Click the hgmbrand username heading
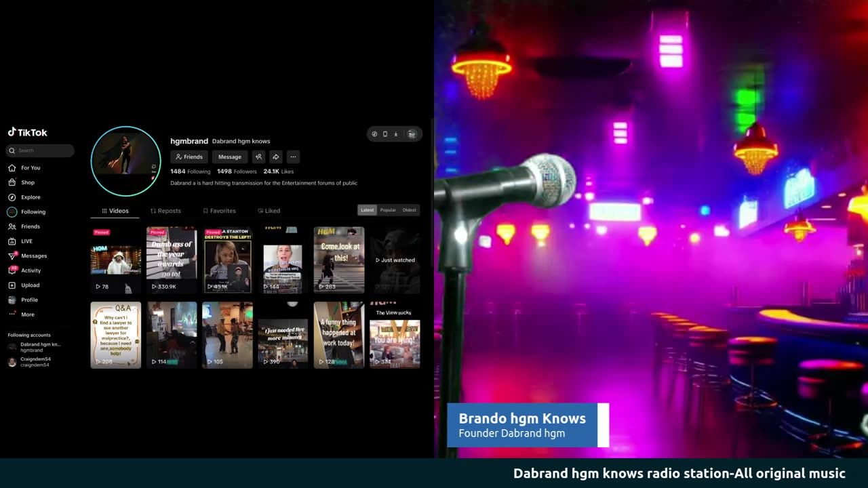 click(x=189, y=141)
